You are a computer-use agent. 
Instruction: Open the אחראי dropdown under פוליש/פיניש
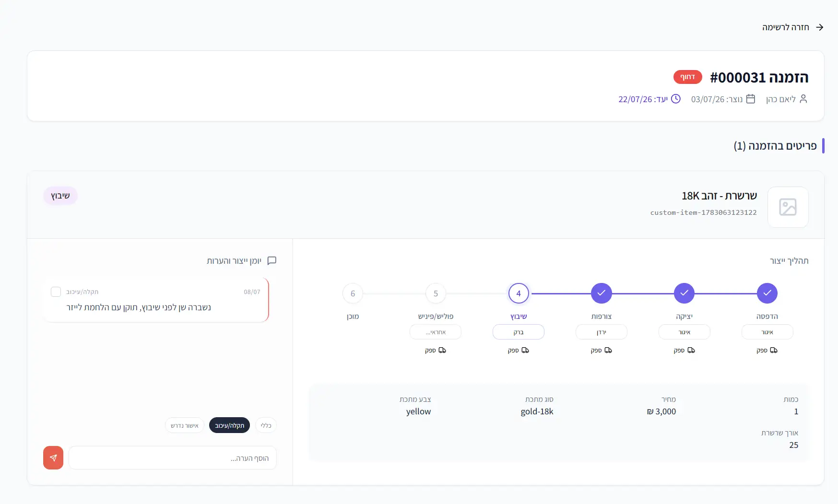(x=436, y=332)
